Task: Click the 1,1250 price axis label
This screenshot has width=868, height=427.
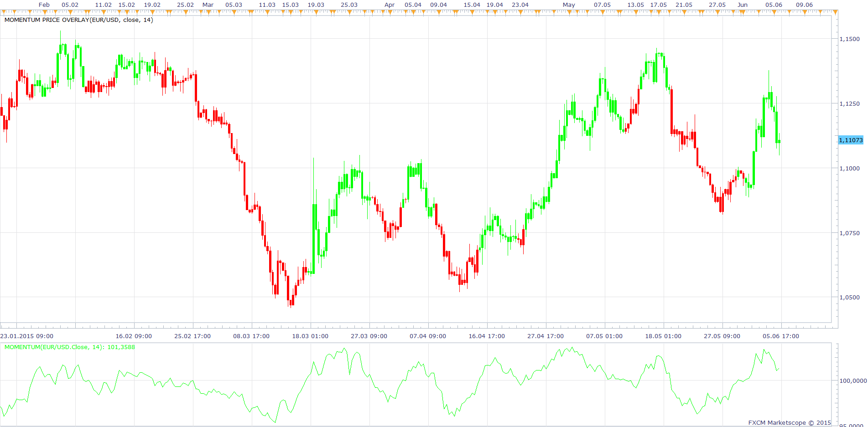Action: coord(850,104)
